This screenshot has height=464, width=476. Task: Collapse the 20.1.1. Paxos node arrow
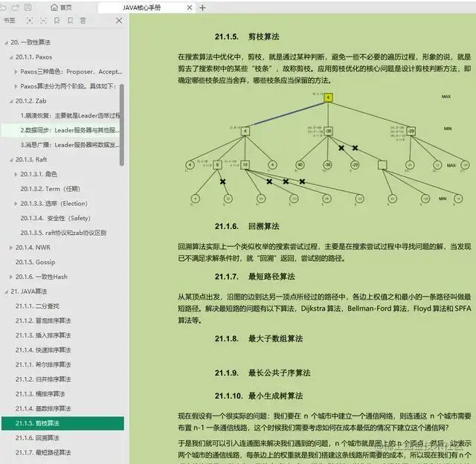(x=11, y=57)
